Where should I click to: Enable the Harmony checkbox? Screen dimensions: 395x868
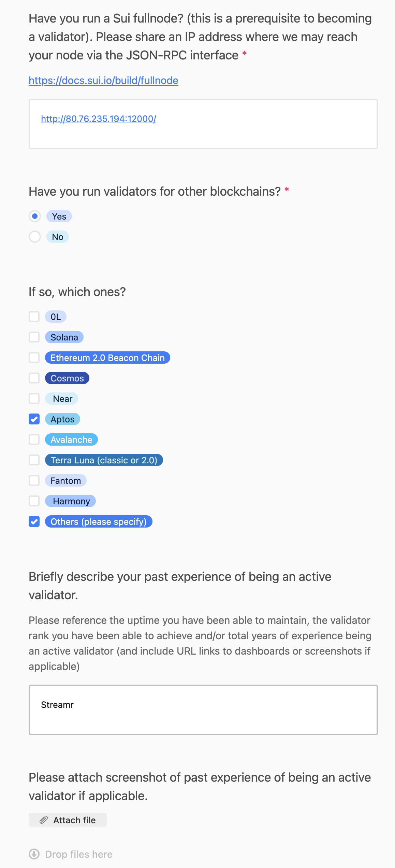pos(34,501)
